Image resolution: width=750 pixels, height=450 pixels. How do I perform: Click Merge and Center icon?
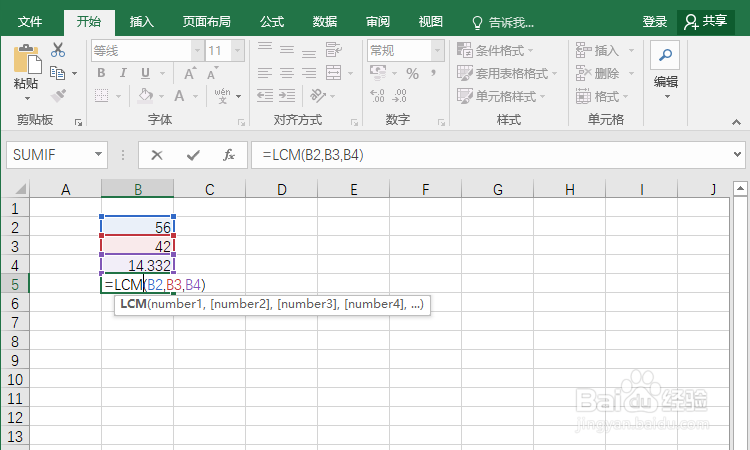(x=333, y=73)
